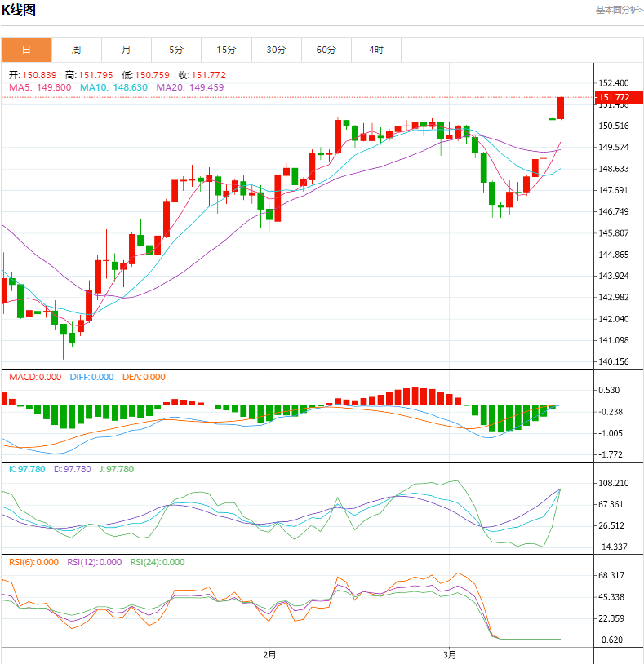Choose the 60分 timeframe tab
The image size is (644, 664).
click(x=326, y=50)
